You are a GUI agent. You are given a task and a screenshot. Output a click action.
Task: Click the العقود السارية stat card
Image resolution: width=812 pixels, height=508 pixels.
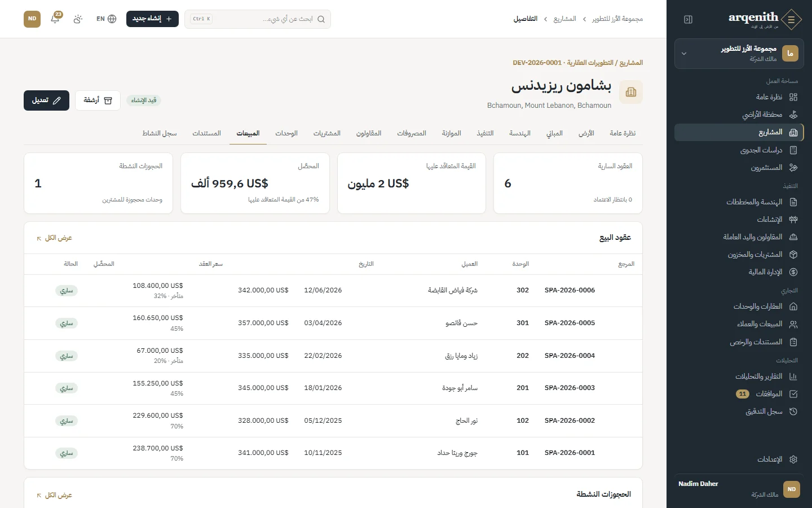568,183
